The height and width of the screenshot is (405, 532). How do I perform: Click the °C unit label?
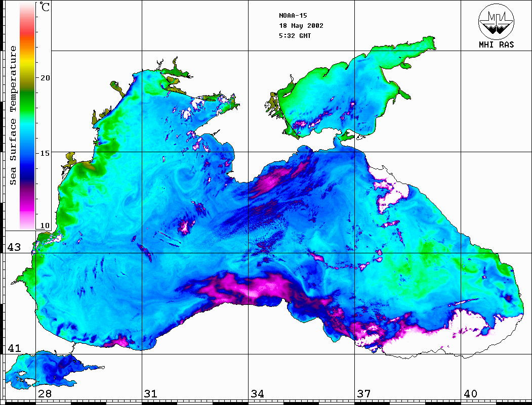click(x=45, y=7)
